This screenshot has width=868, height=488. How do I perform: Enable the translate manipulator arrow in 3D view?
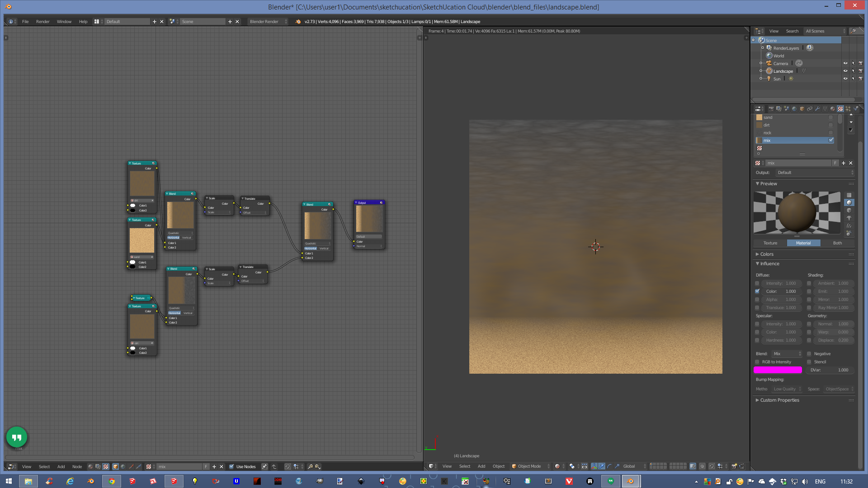[602, 466]
